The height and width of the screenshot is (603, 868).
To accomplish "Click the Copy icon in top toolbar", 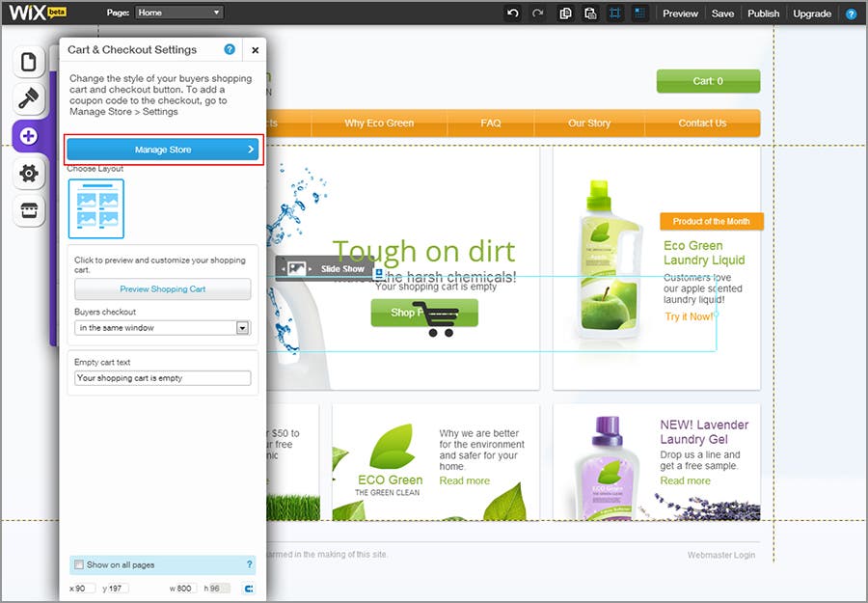I will 565,14.
